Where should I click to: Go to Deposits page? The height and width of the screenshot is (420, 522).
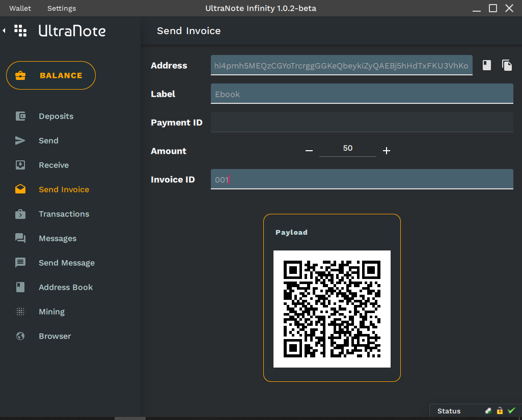(x=56, y=116)
